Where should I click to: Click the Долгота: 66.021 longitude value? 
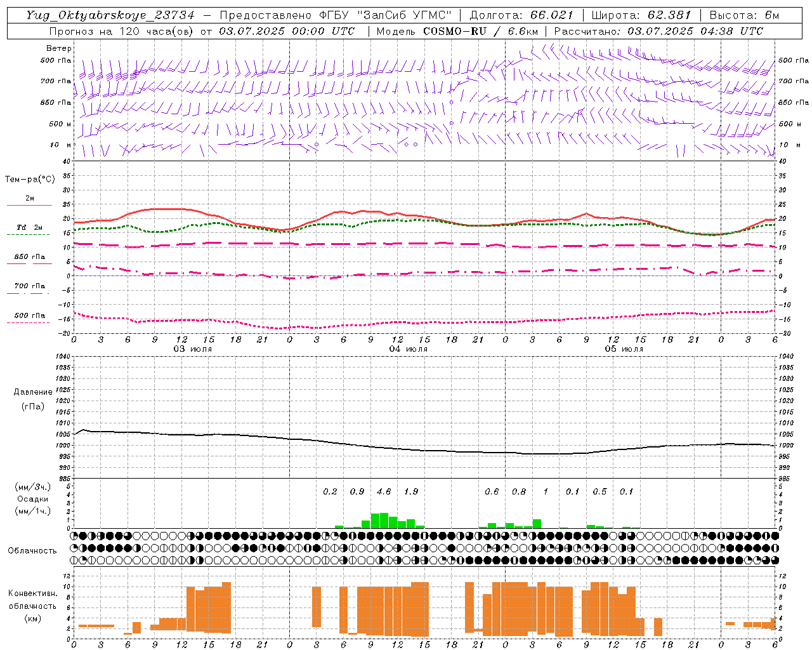(x=521, y=15)
